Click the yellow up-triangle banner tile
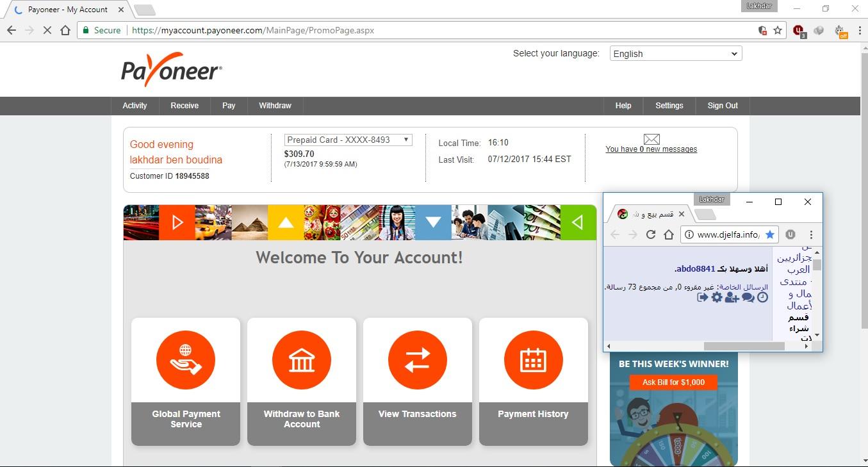This screenshot has width=868, height=467. tap(286, 222)
